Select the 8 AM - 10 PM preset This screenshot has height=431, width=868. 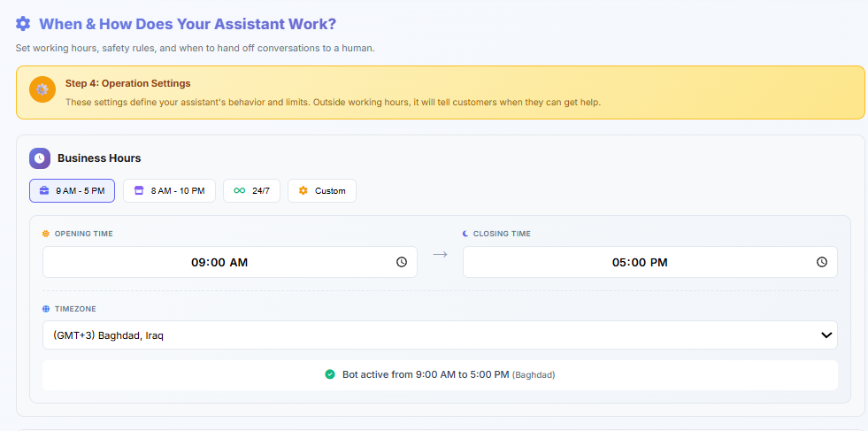169,190
